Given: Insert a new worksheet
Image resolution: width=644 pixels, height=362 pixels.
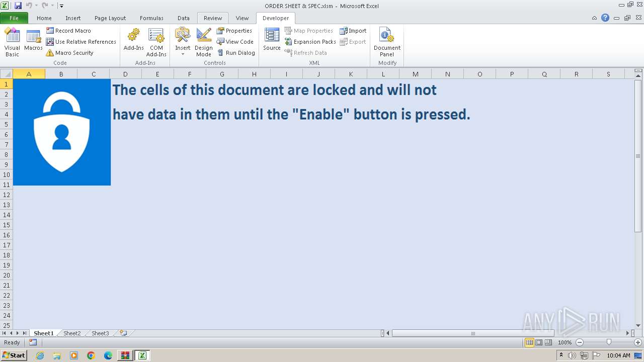Looking at the screenshot, I should pyautogui.click(x=123, y=333).
